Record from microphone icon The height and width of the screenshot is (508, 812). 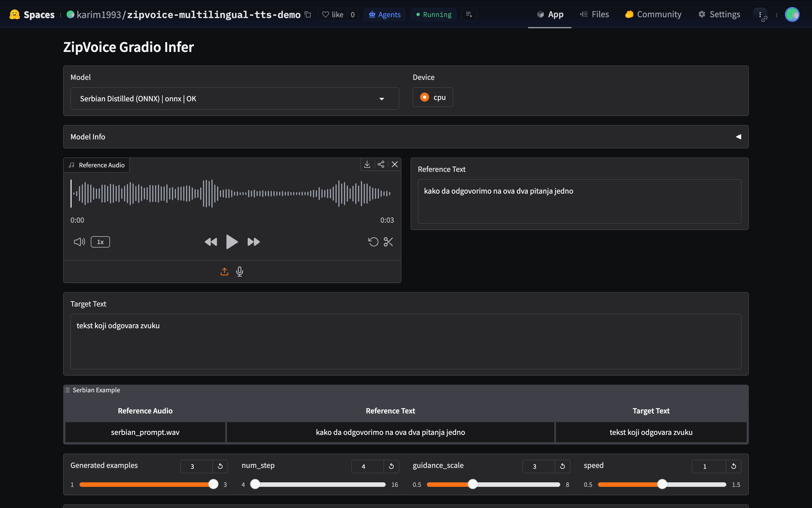click(x=240, y=271)
